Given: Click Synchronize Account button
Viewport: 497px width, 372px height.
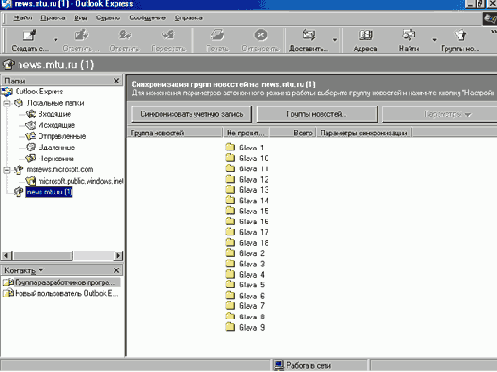Looking at the screenshot, I should pyautogui.click(x=191, y=114).
